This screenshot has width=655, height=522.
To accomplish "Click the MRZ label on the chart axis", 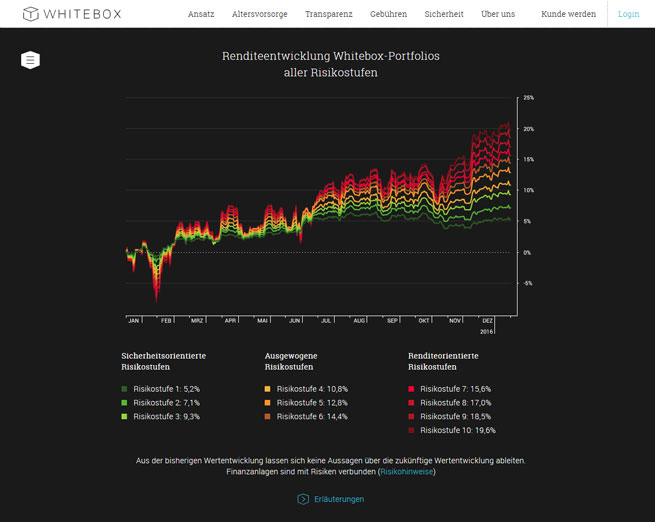I will coord(197,321).
